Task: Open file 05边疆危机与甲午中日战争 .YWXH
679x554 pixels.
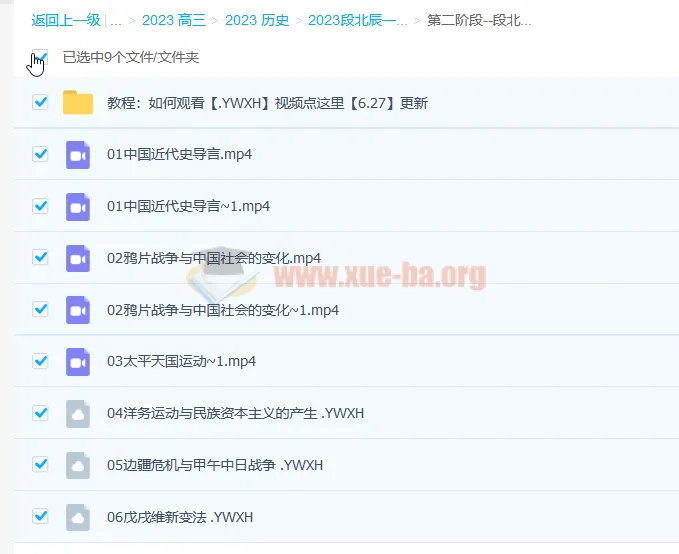Action: coord(214,465)
